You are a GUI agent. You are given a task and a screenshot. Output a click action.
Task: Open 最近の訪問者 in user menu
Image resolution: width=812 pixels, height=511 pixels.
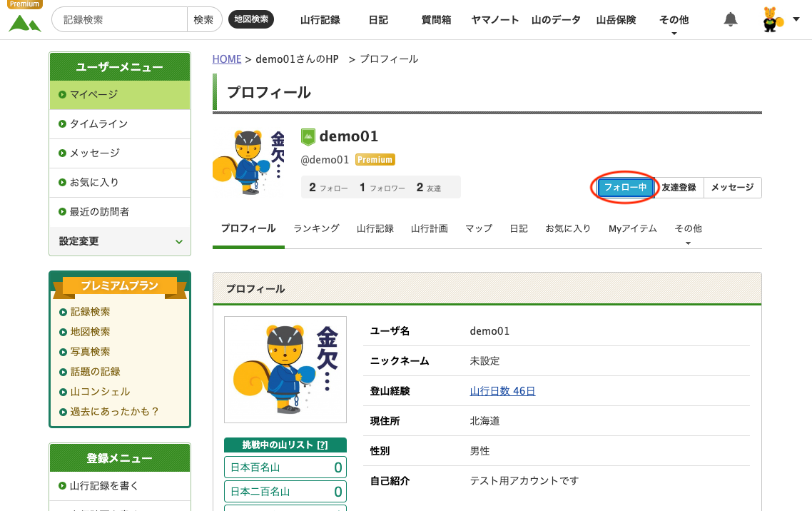click(x=120, y=212)
